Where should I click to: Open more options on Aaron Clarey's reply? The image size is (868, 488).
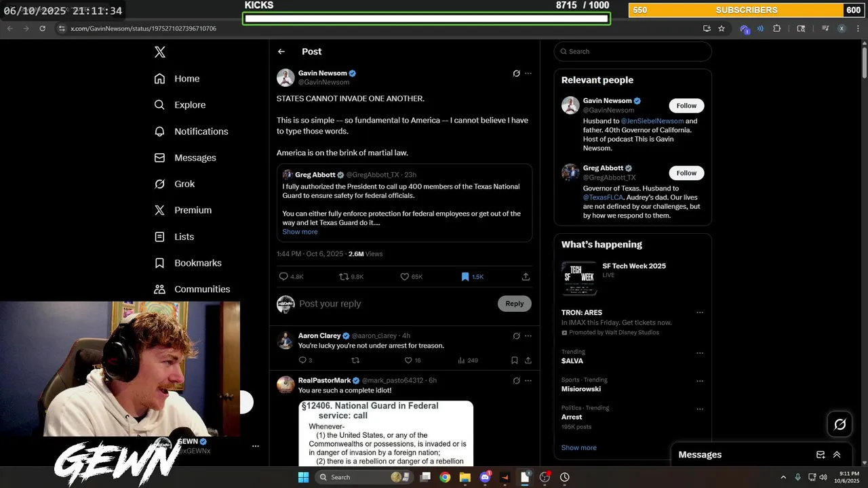[528, 335]
